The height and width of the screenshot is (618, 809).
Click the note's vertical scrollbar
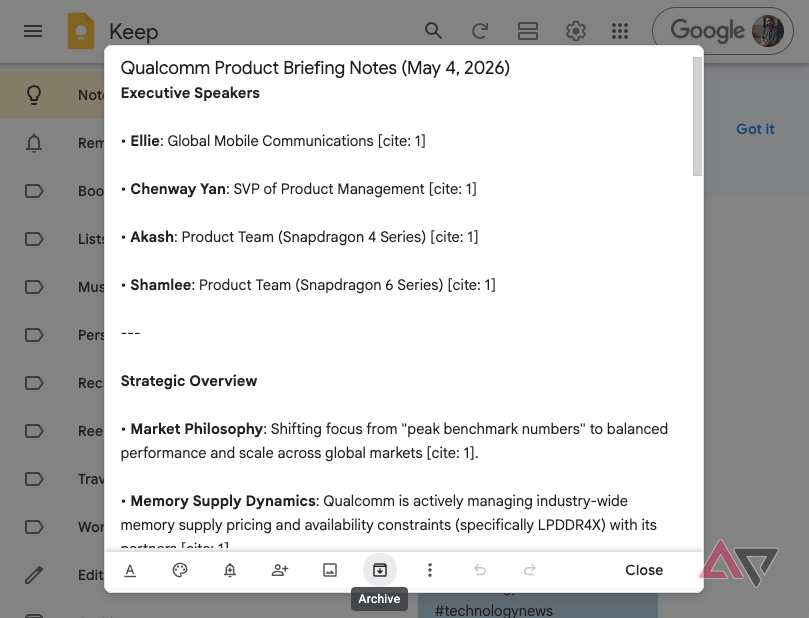[698, 116]
